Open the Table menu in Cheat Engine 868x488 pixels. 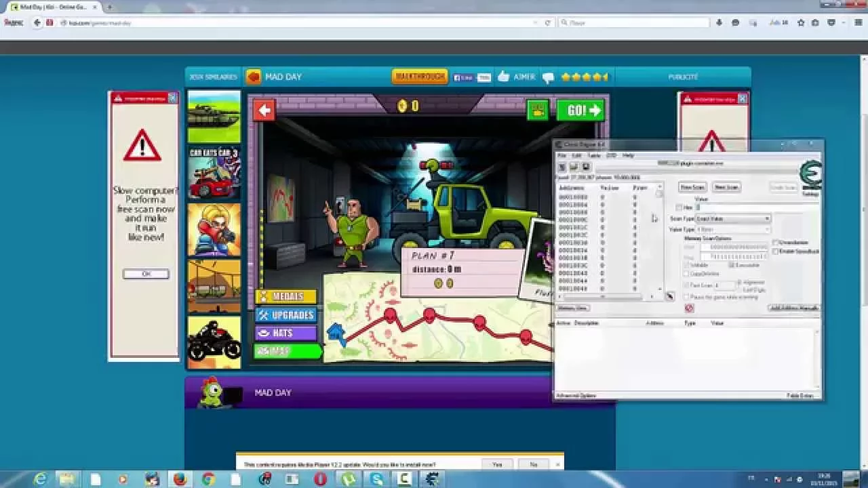[593, 155]
